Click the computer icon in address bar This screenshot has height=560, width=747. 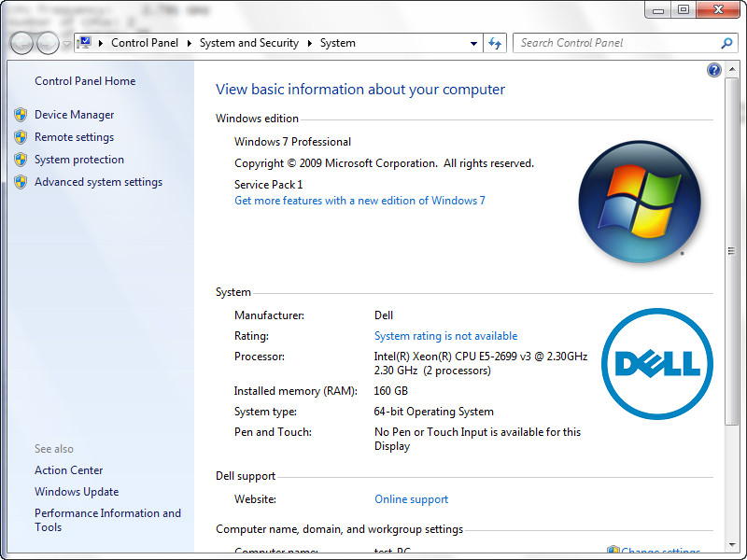click(x=84, y=43)
